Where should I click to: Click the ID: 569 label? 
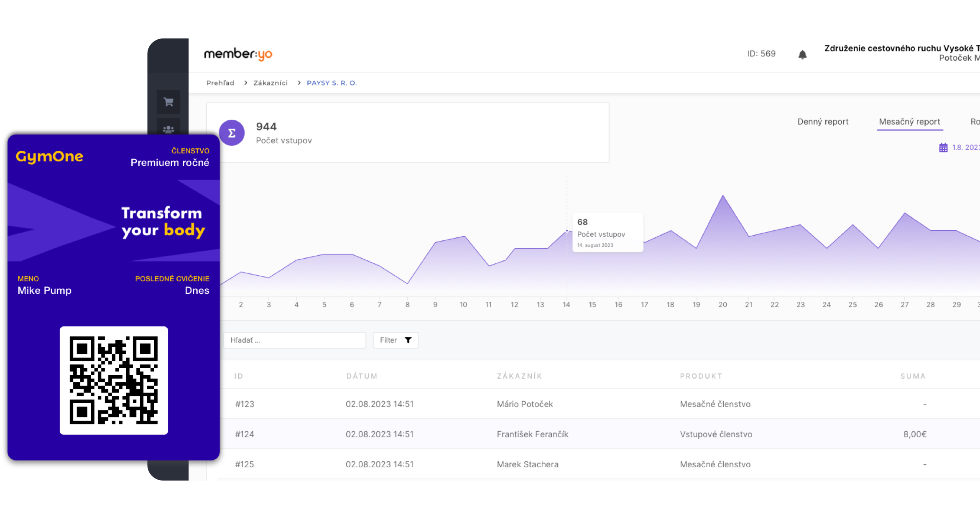(761, 53)
